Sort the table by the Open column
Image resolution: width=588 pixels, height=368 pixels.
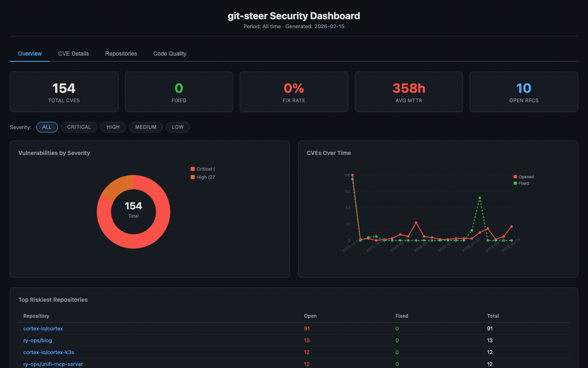[x=309, y=316]
